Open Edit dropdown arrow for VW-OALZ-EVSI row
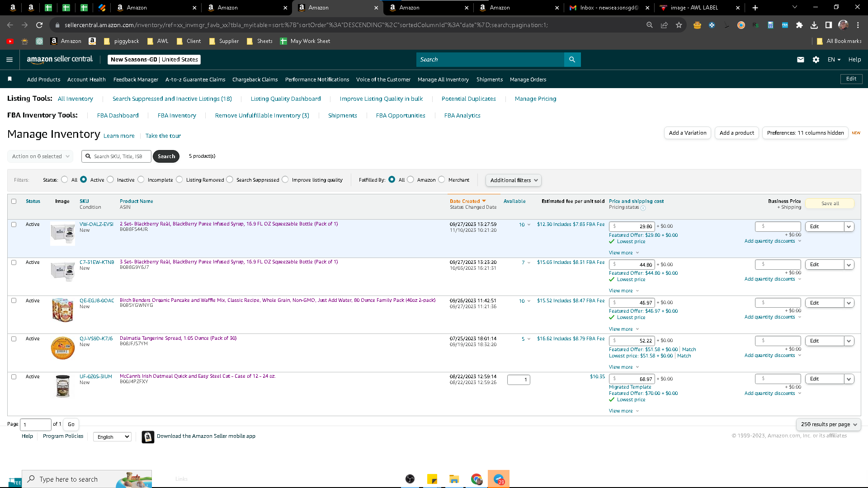The width and height of the screenshot is (868, 488). pos(849,227)
